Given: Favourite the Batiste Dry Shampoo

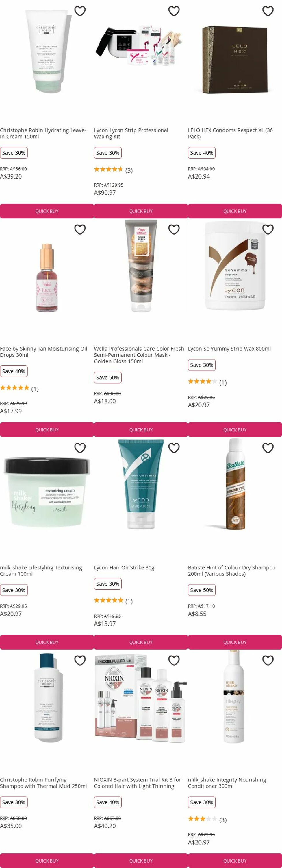Looking at the screenshot, I should point(268,448).
